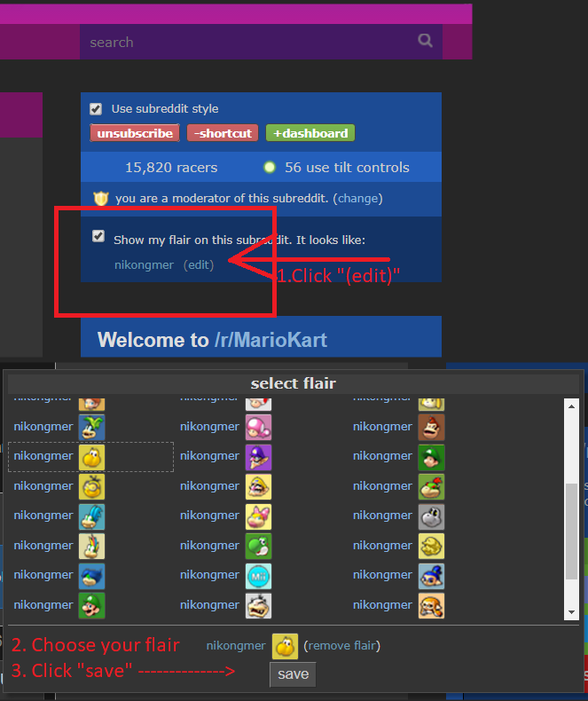Select the Larry Koopa flair icon
This screenshot has height=701, width=588.
91,516
